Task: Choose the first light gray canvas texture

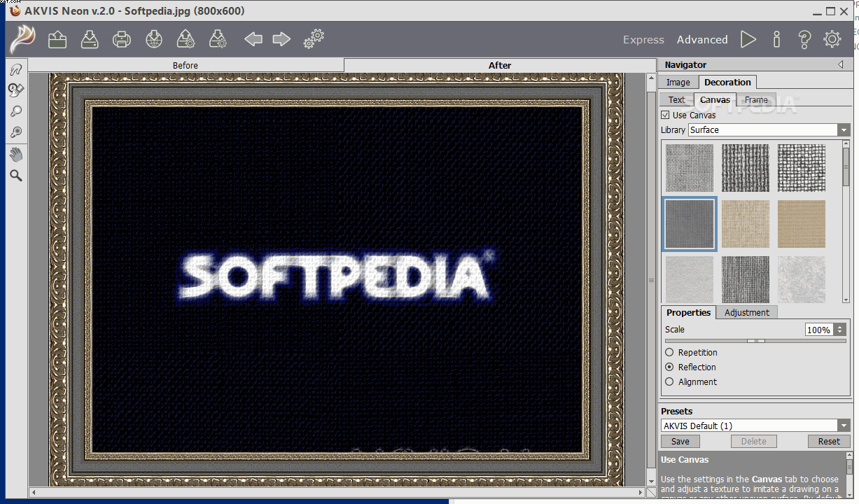Action: (690, 168)
